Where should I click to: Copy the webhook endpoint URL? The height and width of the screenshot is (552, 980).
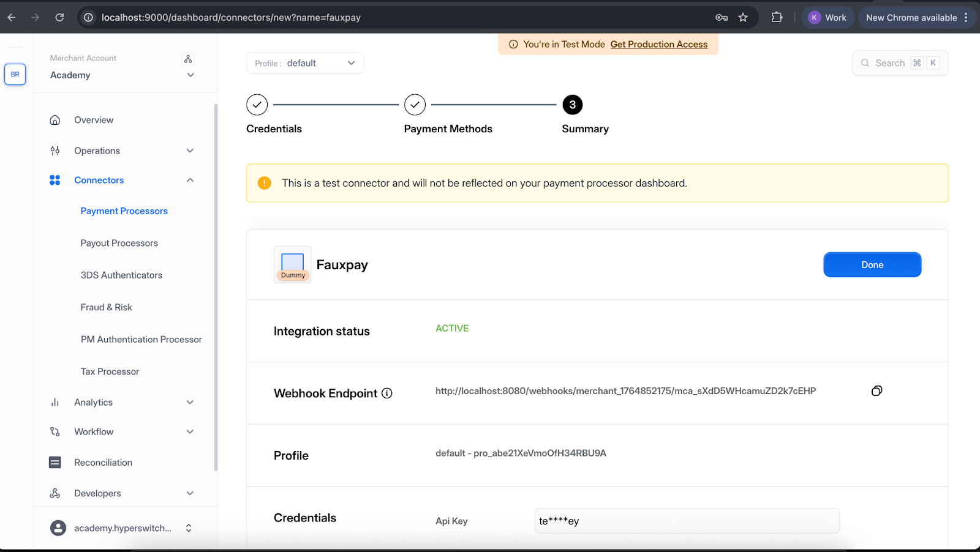(876, 391)
